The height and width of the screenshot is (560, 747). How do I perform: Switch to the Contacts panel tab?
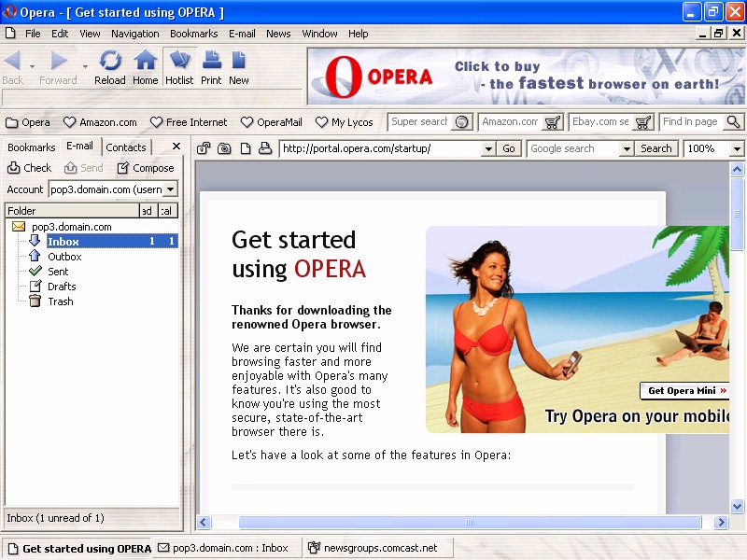coord(126,147)
